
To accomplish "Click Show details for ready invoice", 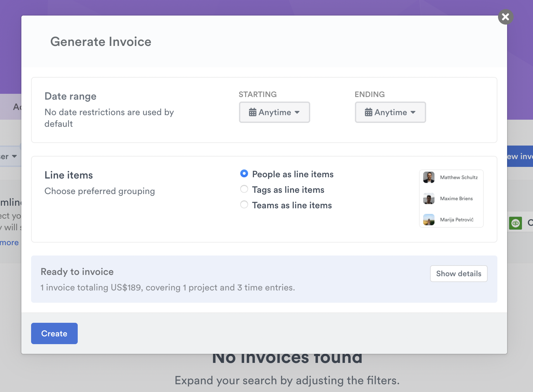I will [x=459, y=274].
